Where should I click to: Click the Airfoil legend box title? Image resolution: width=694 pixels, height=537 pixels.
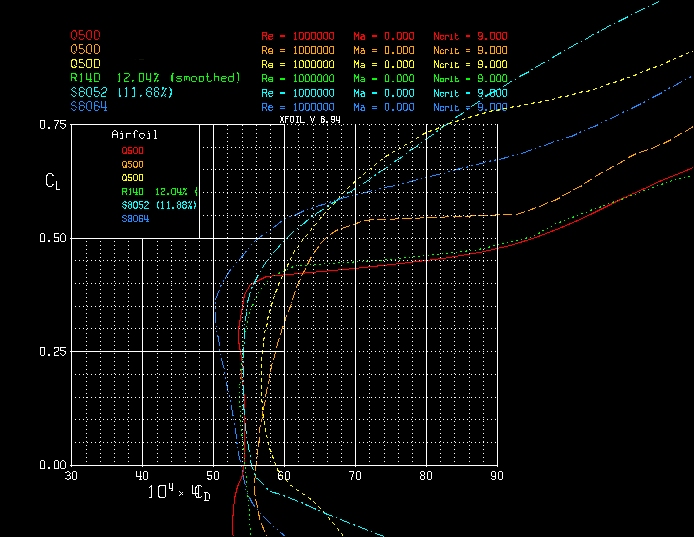[134, 133]
